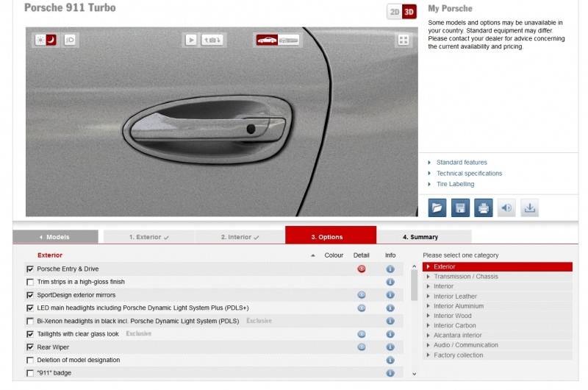Screen dimensions: 588x390
Task: Select the exterior car view icon
Action: coord(267,40)
